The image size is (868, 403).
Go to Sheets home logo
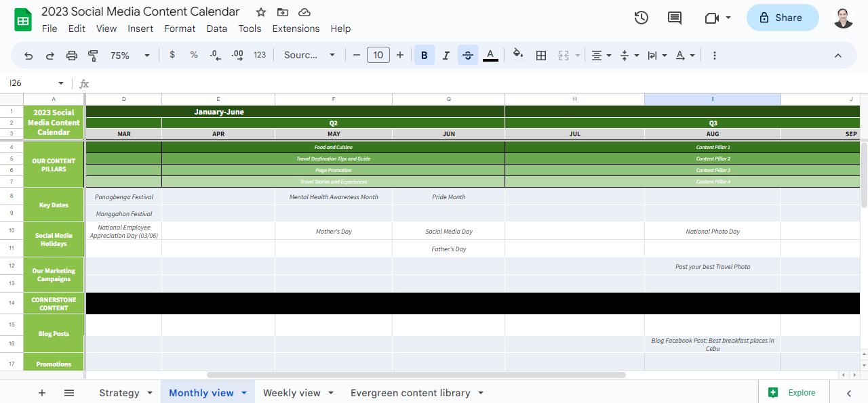point(23,19)
